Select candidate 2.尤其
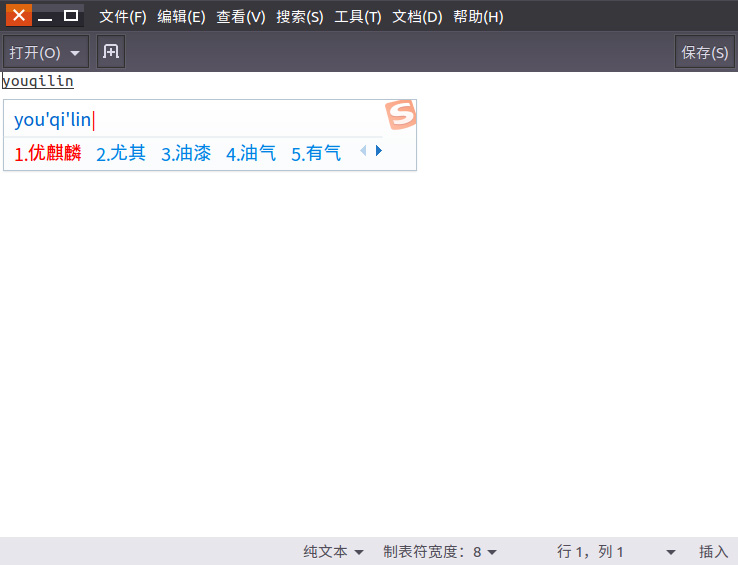This screenshot has height=565, width=738. 121,153
